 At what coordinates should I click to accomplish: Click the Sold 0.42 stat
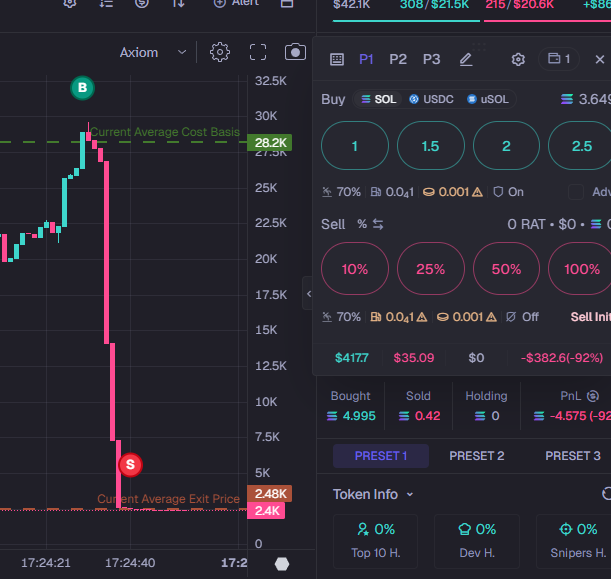coord(419,406)
